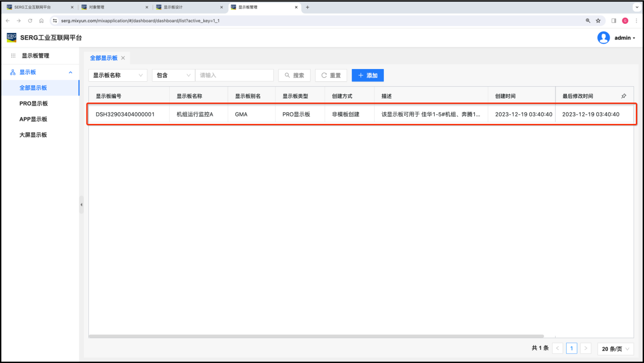Screen dimensions: 644x363
Task: Open the 20 条/页 page size dropdown
Action: (616, 349)
